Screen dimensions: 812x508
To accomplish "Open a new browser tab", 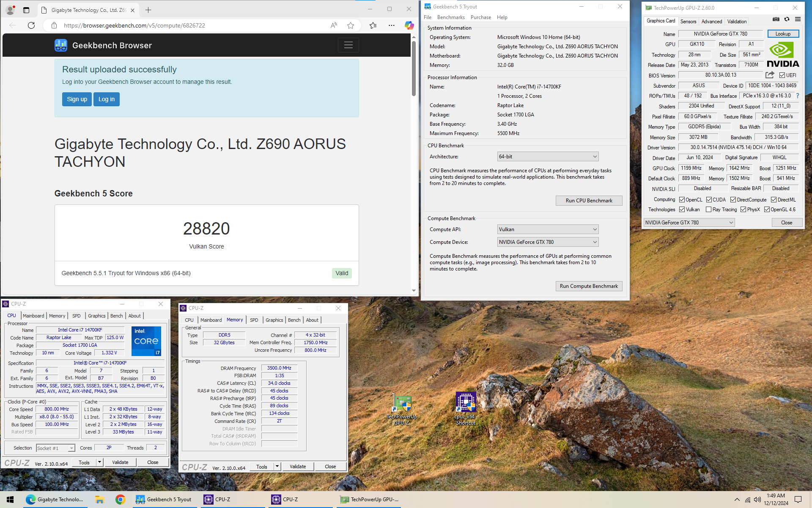I will point(148,10).
